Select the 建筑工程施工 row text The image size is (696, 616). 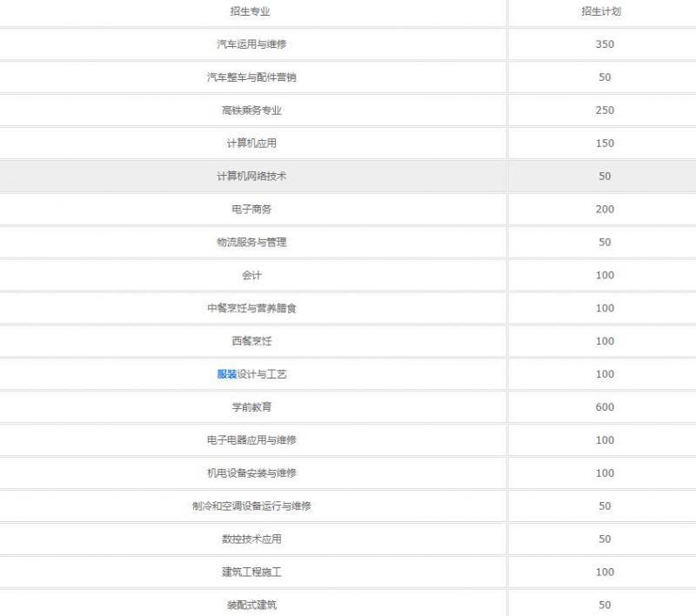251,572
